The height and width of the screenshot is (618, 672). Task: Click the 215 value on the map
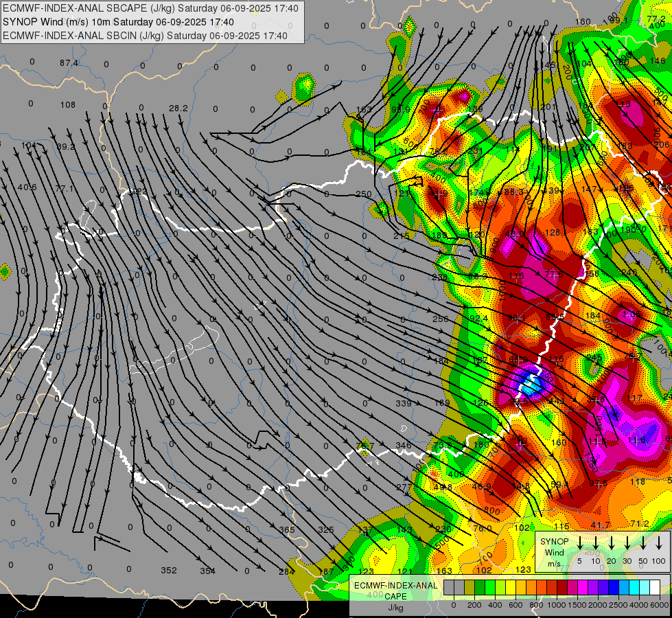point(401,236)
